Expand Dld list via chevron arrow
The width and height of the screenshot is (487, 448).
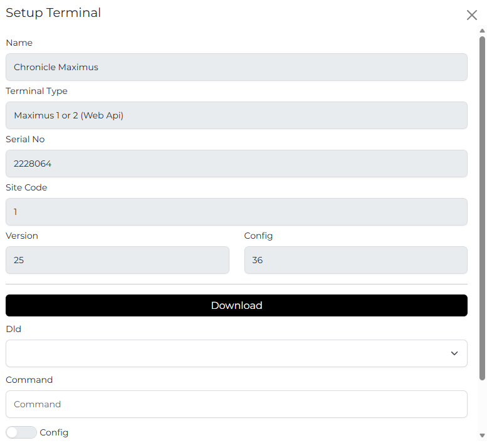point(454,353)
